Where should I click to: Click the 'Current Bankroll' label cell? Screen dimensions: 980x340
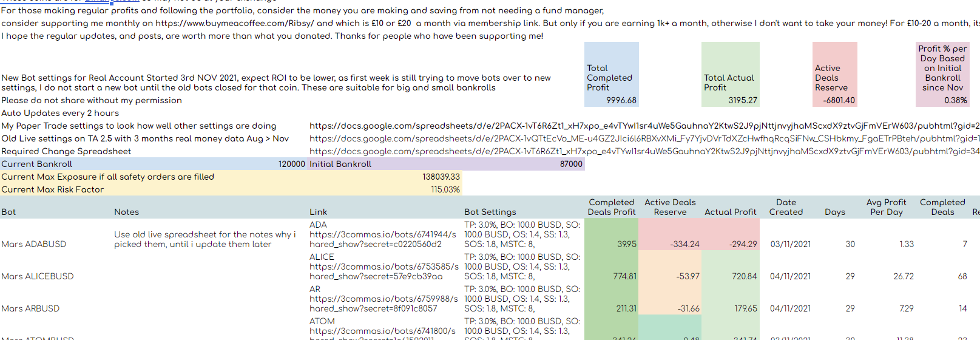tap(36, 164)
